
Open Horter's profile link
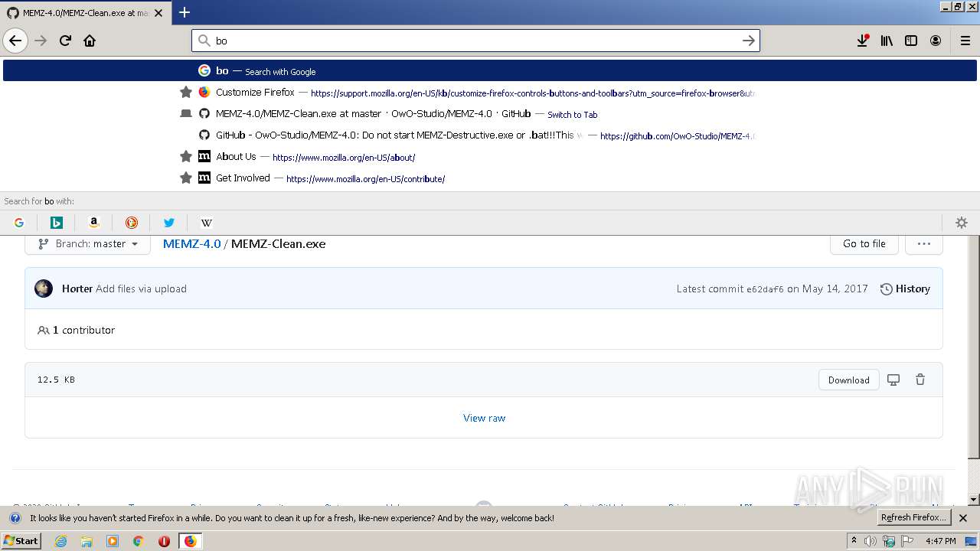click(77, 289)
